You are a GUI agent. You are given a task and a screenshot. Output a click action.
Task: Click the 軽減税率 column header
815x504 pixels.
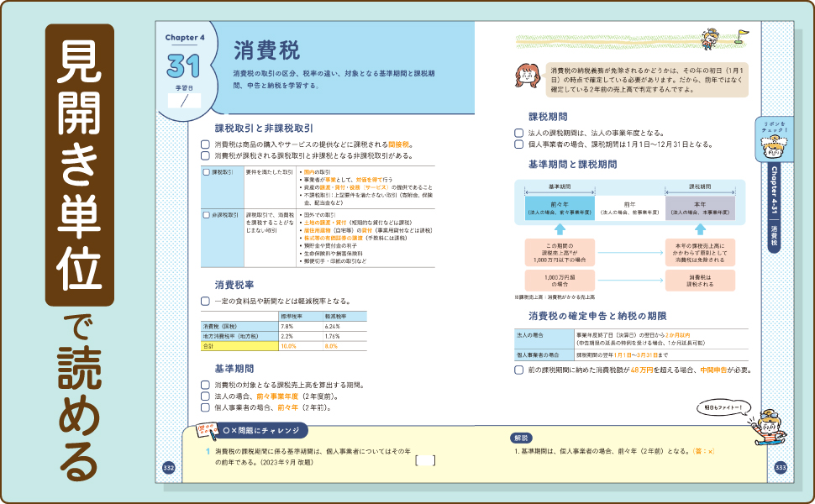point(336,317)
